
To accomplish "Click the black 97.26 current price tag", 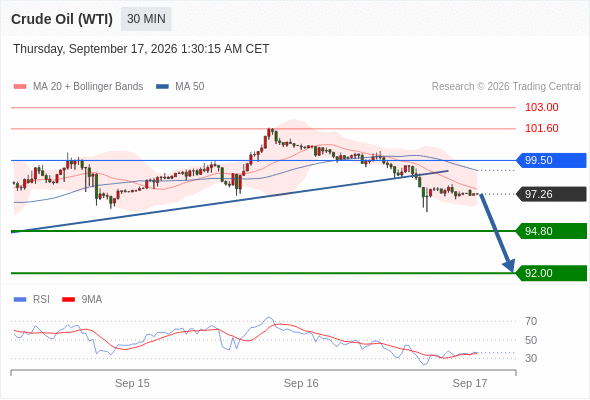I will [551, 194].
